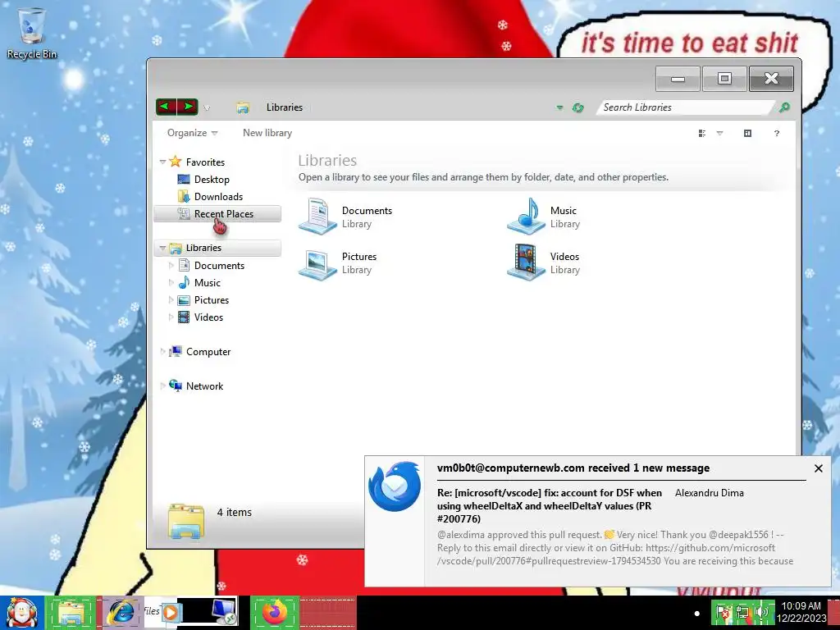Open Desktop under Favorites
Image resolution: width=840 pixels, height=630 pixels.
click(212, 180)
